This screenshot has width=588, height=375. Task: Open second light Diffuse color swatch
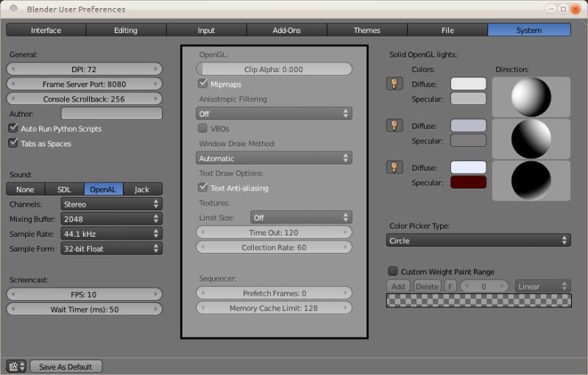click(468, 126)
